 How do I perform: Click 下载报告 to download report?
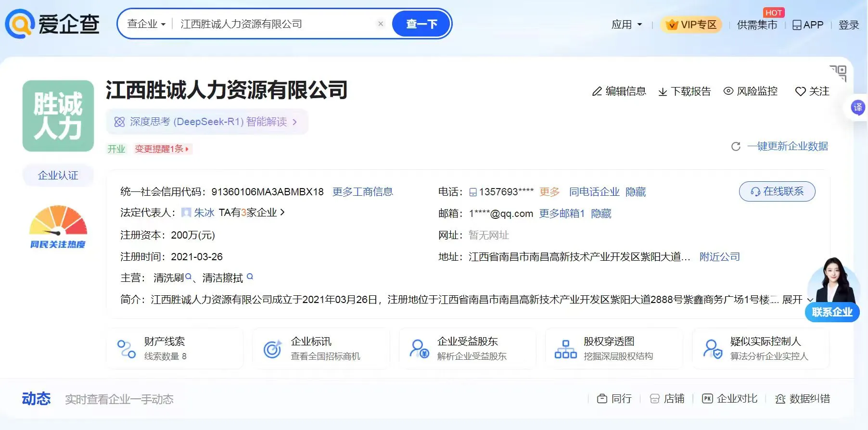684,91
